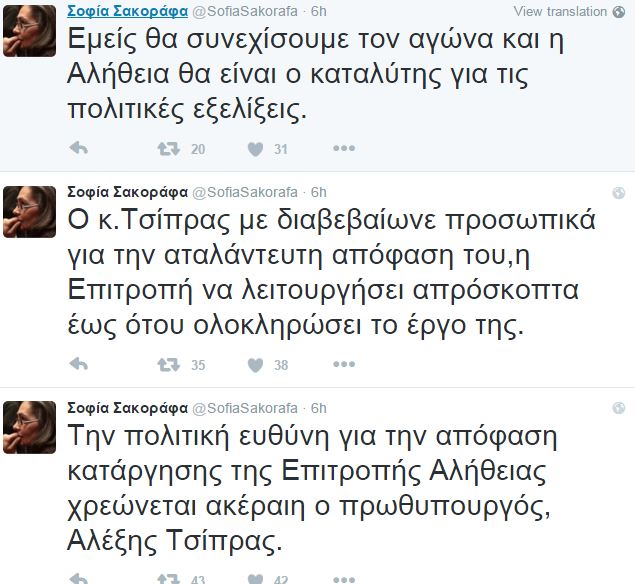Viewport: 635px width, 584px height.
Task: Retweet the first tweet with 20 retweets
Action: point(168,149)
